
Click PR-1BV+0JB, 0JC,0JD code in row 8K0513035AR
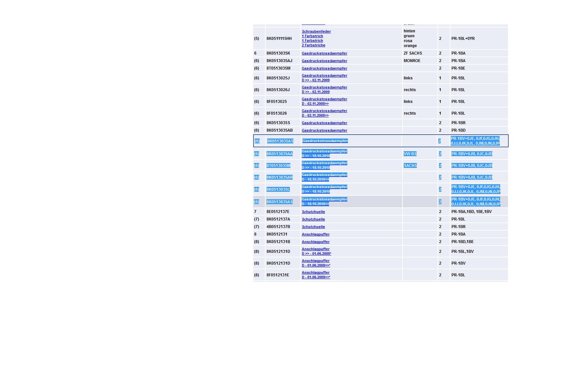point(472,177)
